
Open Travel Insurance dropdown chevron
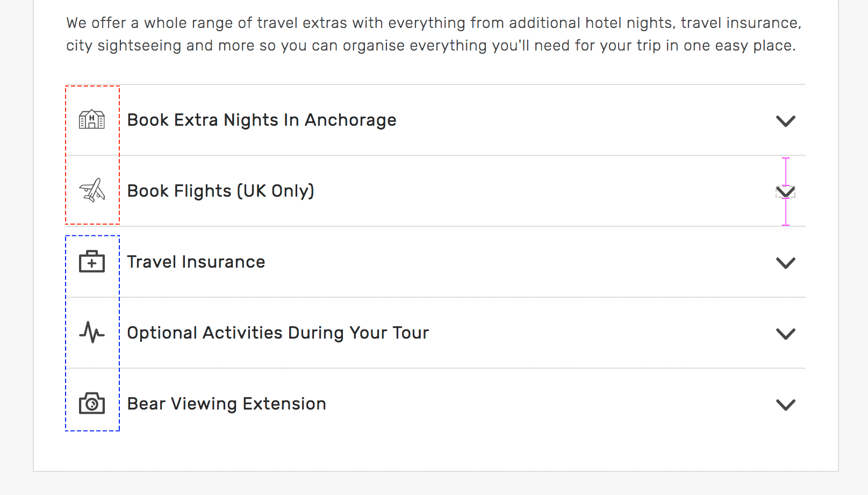click(x=786, y=263)
